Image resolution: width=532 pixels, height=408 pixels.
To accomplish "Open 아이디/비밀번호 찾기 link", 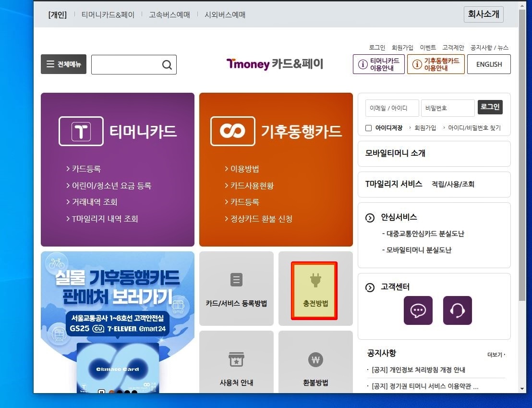I will pyautogui.click(x=474, y=128).
